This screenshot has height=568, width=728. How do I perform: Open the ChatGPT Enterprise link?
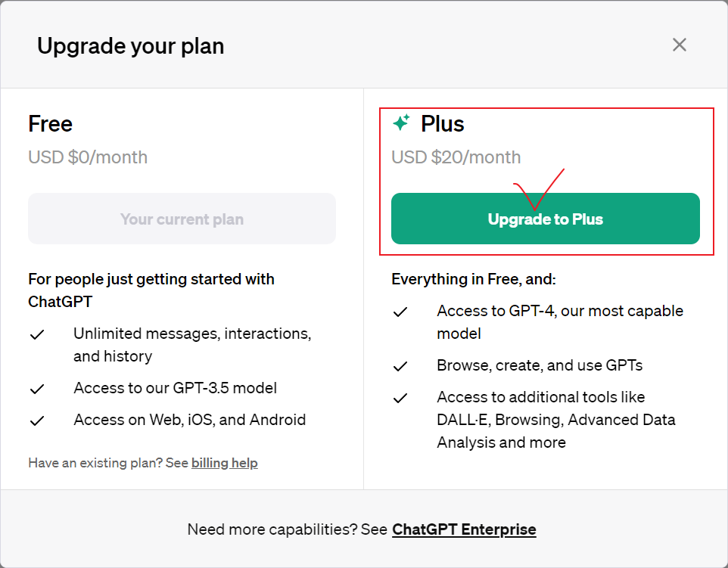pyautogui.click(x=464, y=529)
